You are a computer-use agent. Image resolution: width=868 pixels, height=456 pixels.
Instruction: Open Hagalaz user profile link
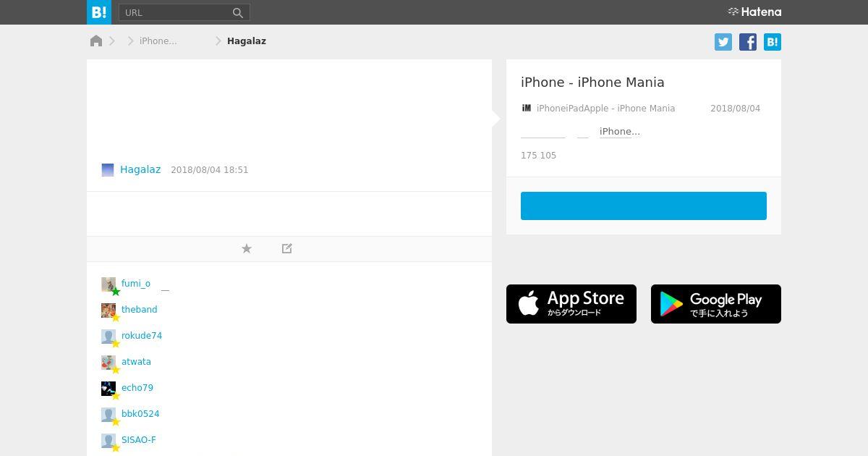click(140, 169)
